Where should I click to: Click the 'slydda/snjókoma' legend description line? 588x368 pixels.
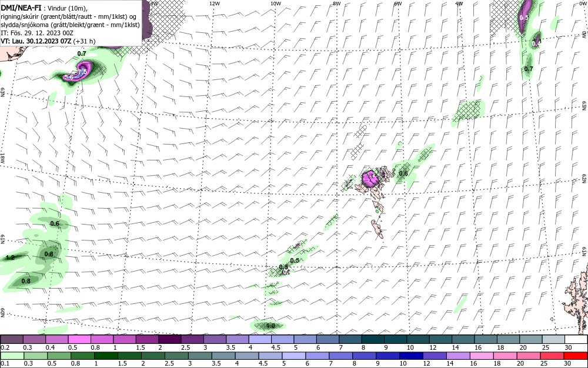(70, 25)
